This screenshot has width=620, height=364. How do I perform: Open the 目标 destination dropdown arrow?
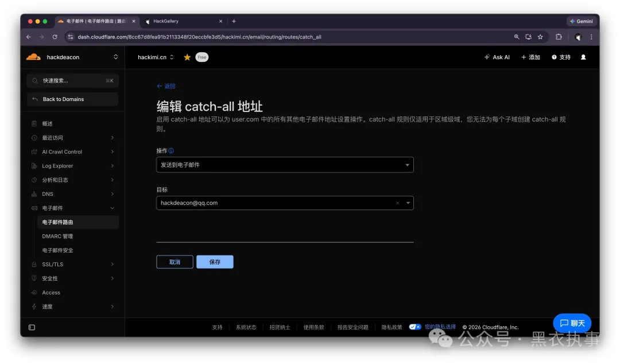pyautogui.click(x=408, y=203)
